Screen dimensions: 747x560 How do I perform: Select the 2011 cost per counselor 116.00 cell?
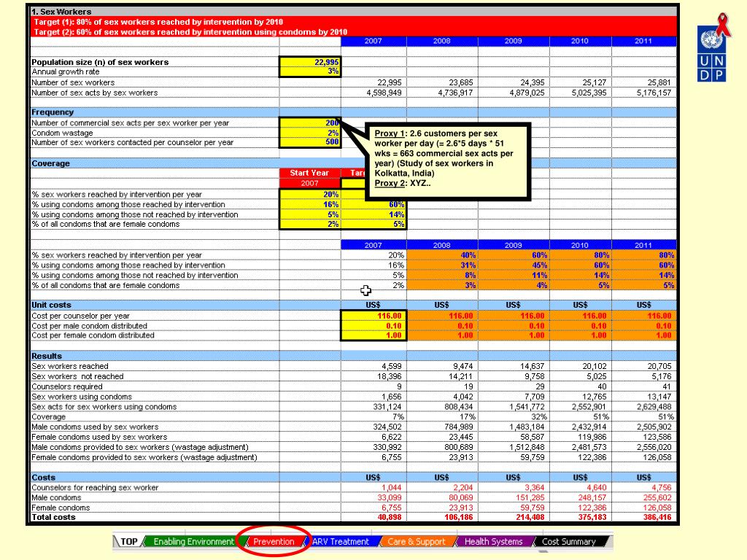(644, 316)
